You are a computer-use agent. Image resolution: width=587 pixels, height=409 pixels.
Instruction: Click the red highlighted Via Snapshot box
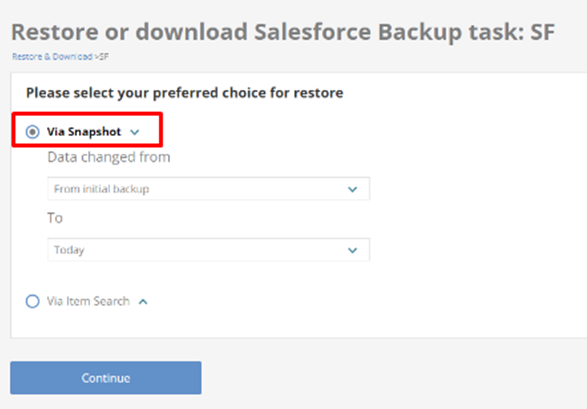pos(87,129)
